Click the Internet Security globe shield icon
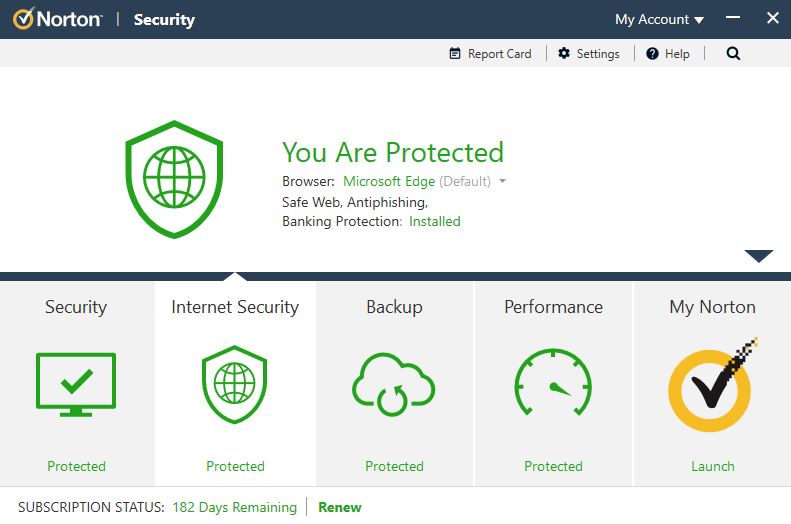The image size is (791, 524). 235,384
